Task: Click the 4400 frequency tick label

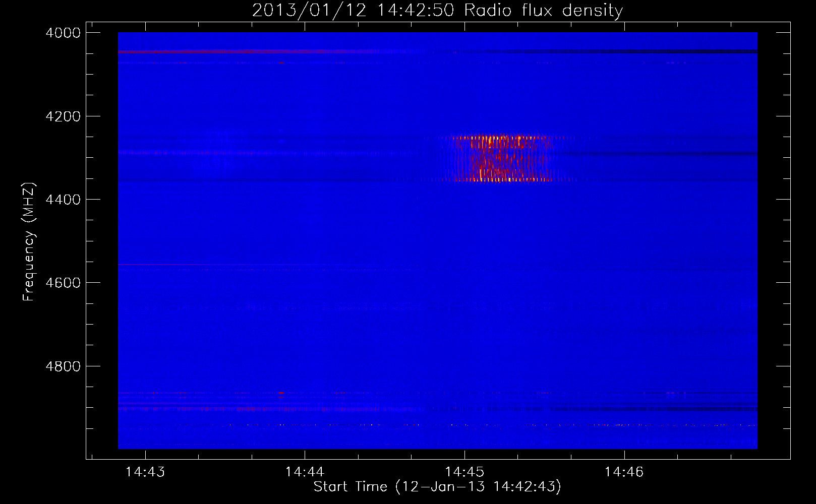Action: coord(63,200)
